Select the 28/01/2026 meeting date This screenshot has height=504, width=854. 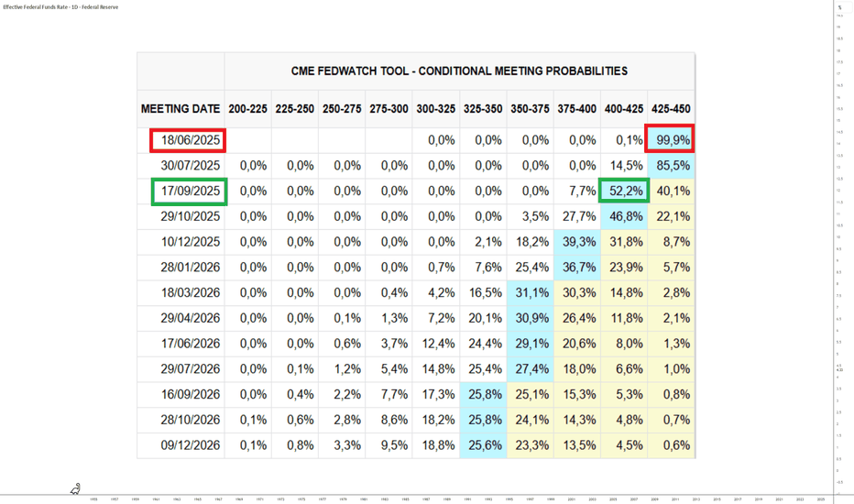pos(190,268)
